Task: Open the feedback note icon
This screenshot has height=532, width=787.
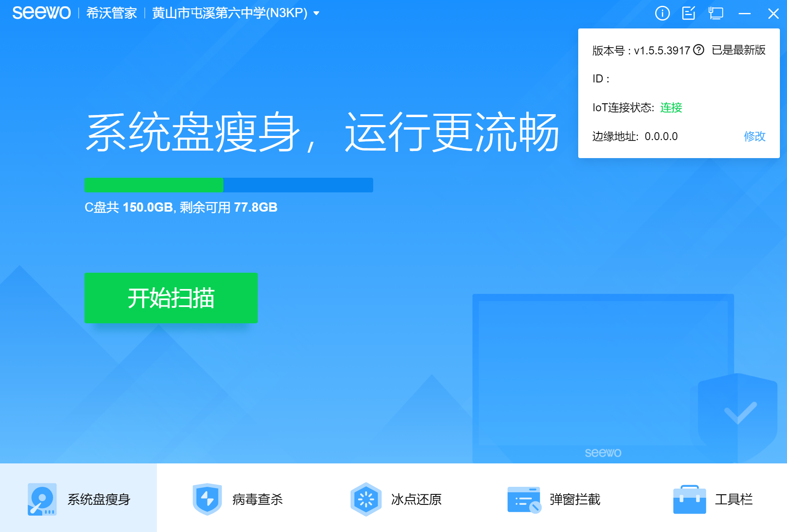Action: [689, 13]
